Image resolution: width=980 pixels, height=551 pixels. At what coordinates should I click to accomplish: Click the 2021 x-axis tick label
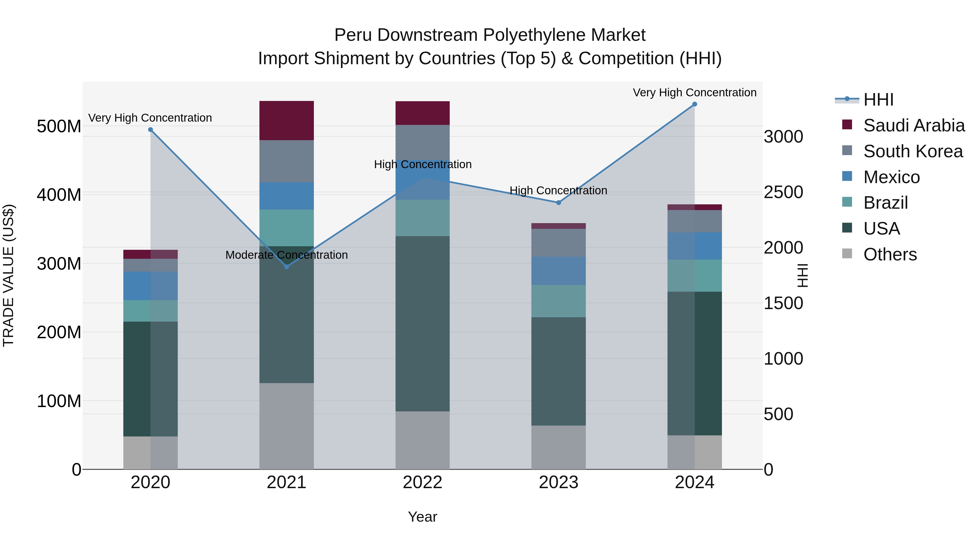[287, 482]
